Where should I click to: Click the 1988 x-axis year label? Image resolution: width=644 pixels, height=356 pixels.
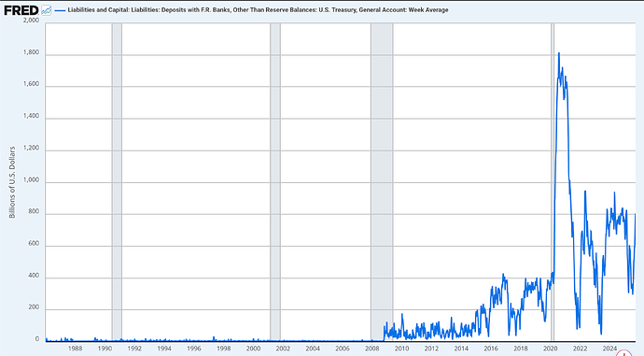coord(76,349)
